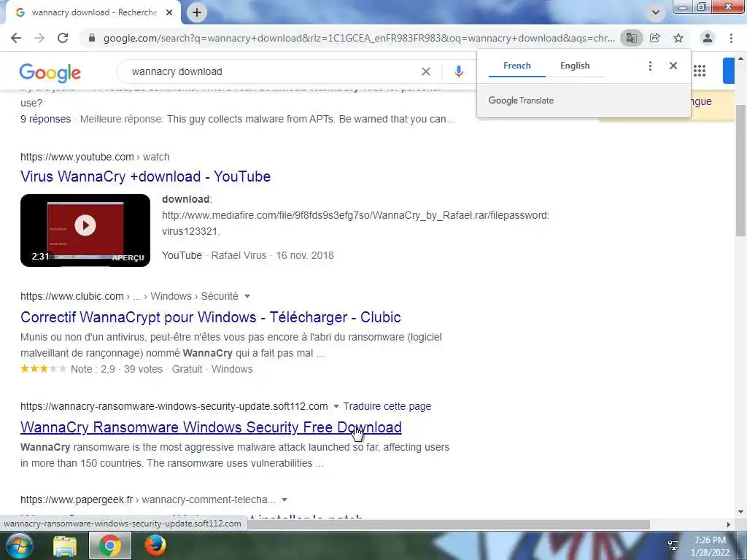Click into the wannacry download search field
The image size is (747, 560).
pyautogui.click(x=271, y=71)
